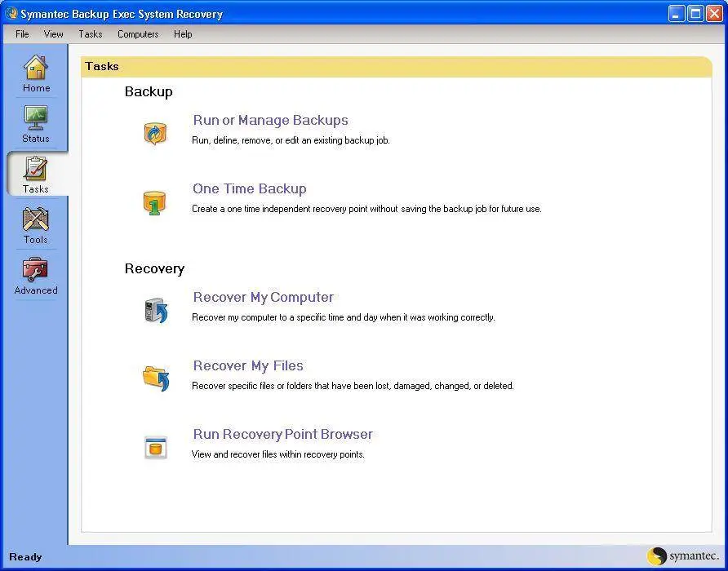Screen dimensions: 728x571
Task: Click 'Recover specific files or folders' description
Action: (x=353, y=386)
